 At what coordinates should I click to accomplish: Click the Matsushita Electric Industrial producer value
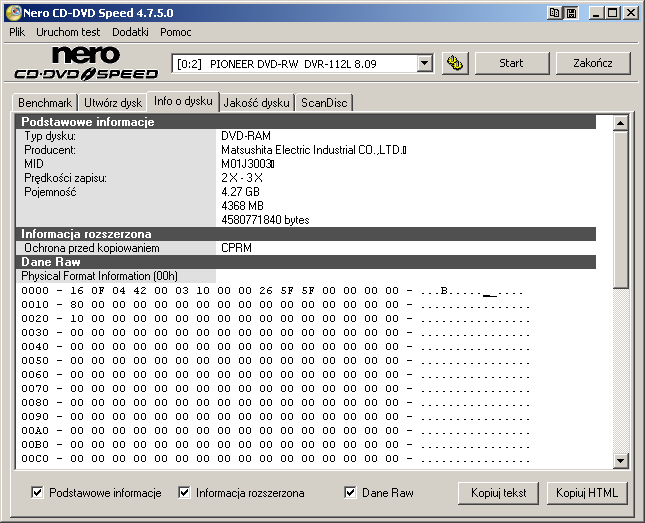(x=313, y=150)
